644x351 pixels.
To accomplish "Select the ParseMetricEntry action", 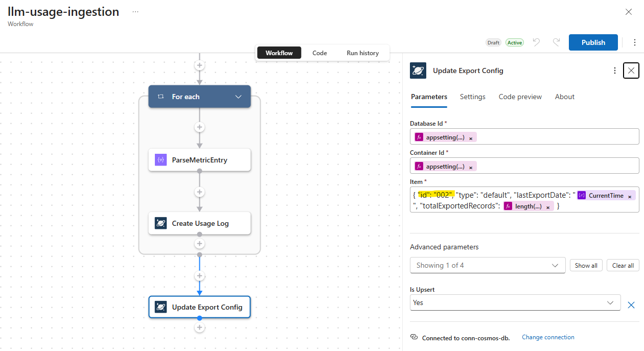I will (x=199, y=160).
